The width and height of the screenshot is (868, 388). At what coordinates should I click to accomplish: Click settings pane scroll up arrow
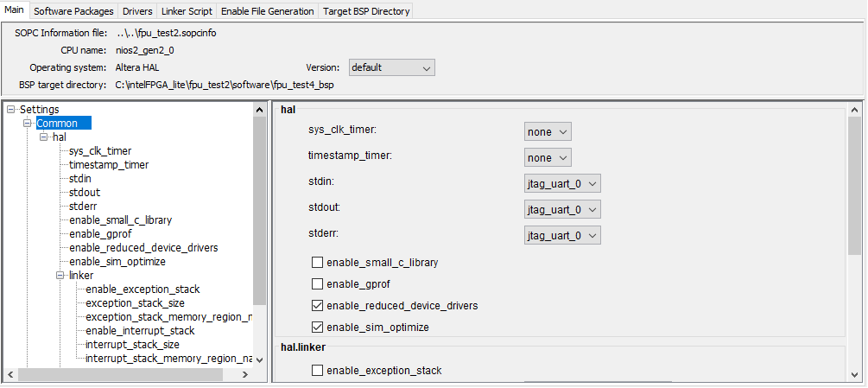(855, 110)
